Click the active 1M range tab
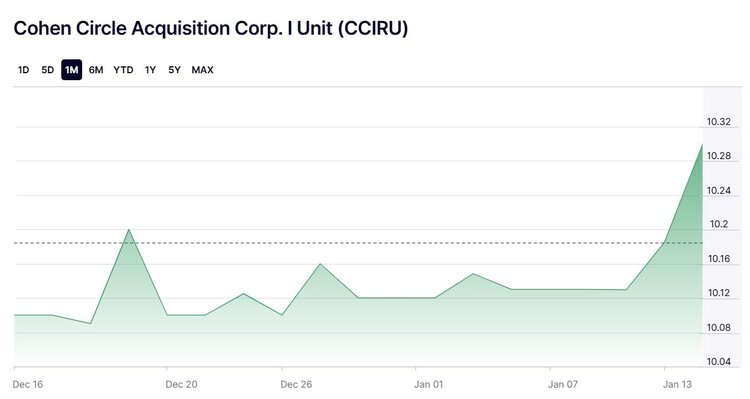The image size is (750, 399). pyautogui.click(x=71, y=70)
